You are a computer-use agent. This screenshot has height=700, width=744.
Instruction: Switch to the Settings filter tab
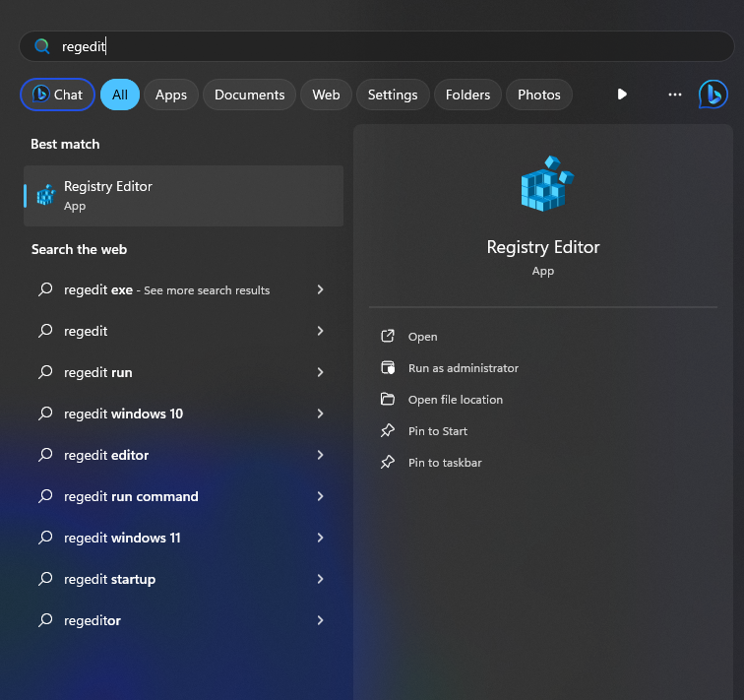[393, 95]
